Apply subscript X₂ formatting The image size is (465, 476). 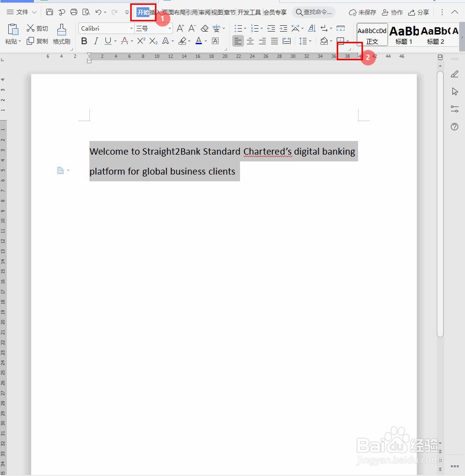pos(154,41)
